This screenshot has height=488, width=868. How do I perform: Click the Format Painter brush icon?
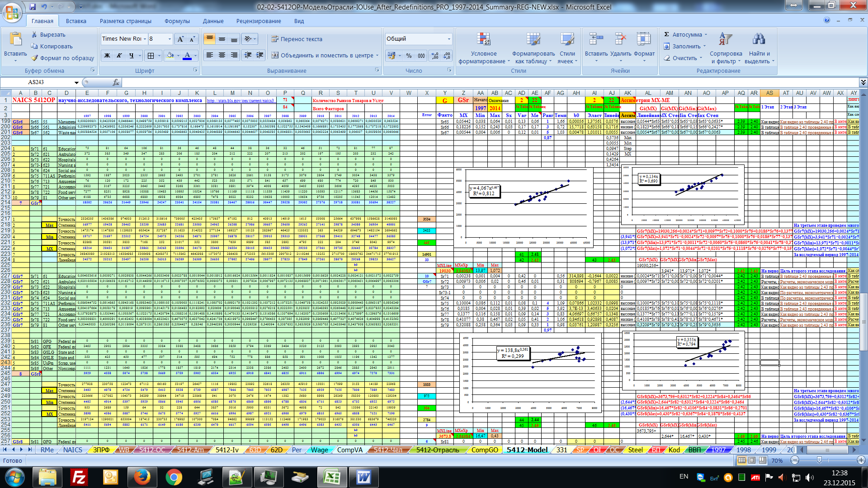[34, 58]
